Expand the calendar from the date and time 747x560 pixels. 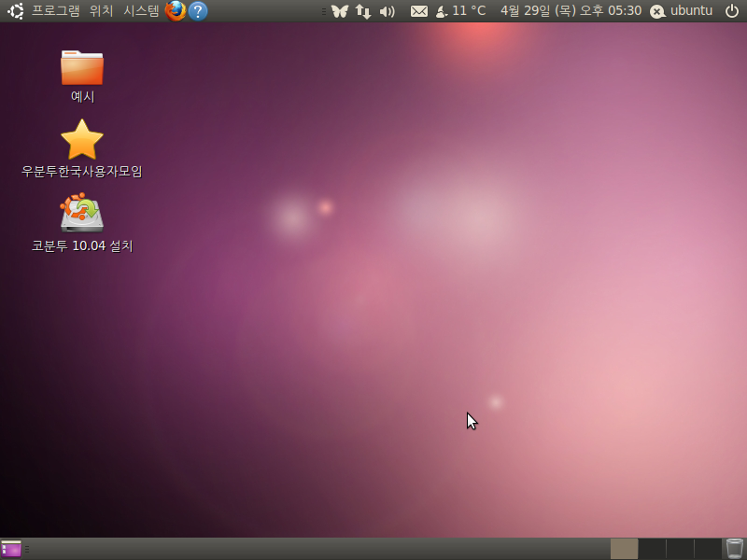571,11
